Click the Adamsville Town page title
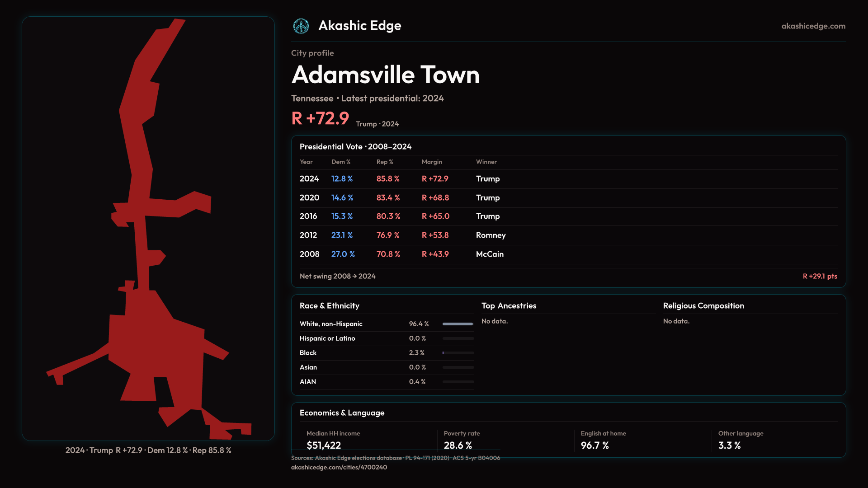This screenshot has width=868, height=488. tap(385, 75)
